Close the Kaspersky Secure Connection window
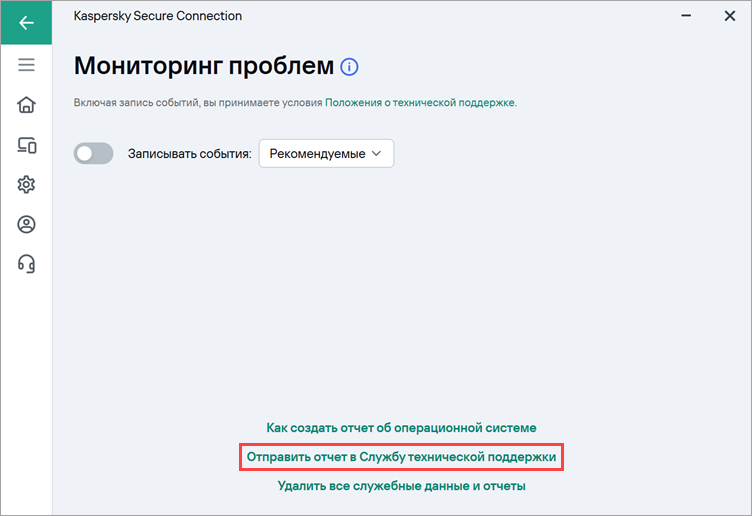The height and width of the screenshot is (516, 752). [x=730, y=16]
